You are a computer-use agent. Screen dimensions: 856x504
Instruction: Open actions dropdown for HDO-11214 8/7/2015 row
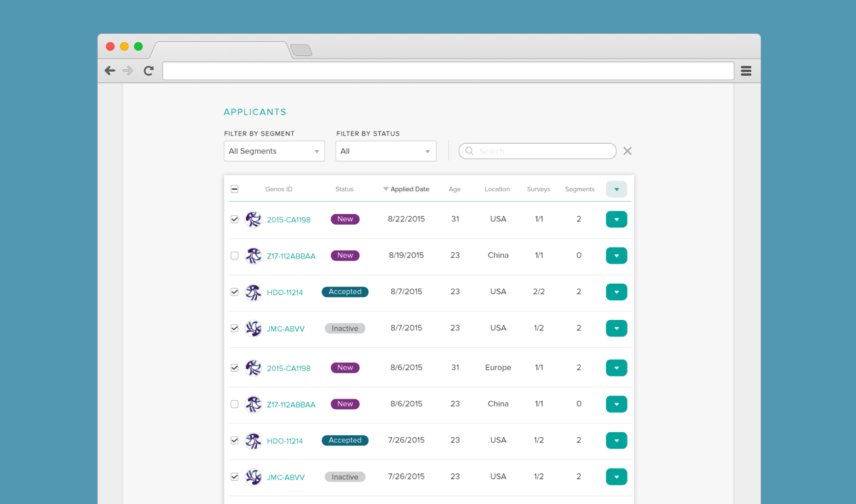tap(616, 292)
